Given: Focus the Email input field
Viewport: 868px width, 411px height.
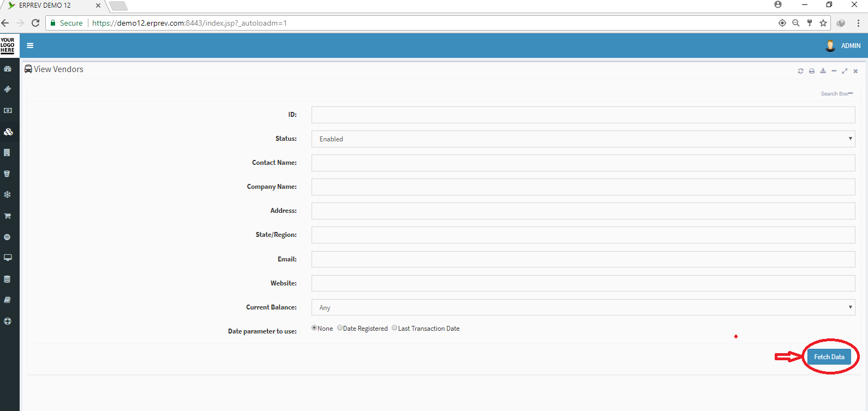Looking at the screenshot, I should tap(583, 259).
